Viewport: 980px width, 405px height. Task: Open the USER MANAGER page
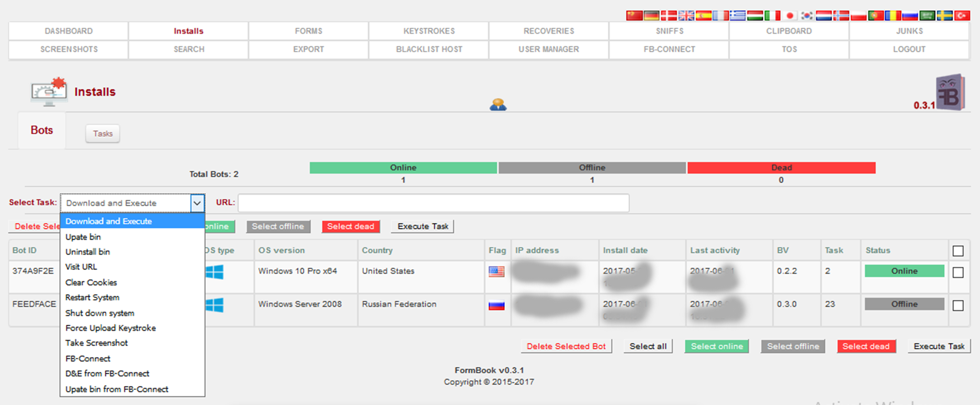(549, 49)
